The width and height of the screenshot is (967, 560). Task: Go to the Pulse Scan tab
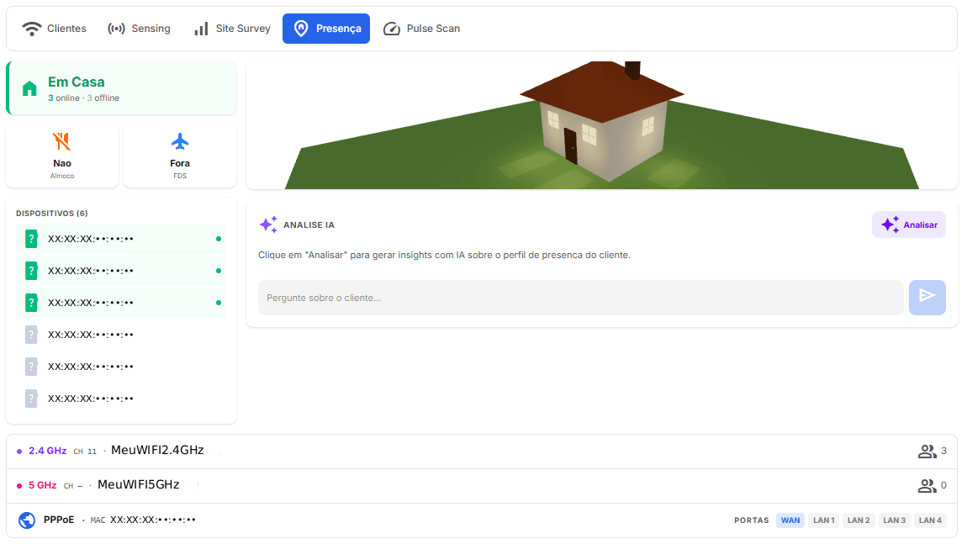tap(421, 29)
